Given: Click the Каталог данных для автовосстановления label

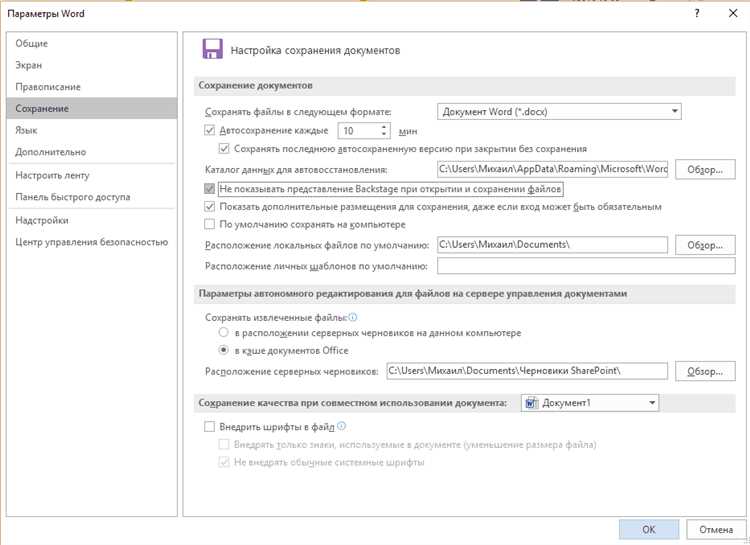Looking at the screenshot, I should (296, 170).
